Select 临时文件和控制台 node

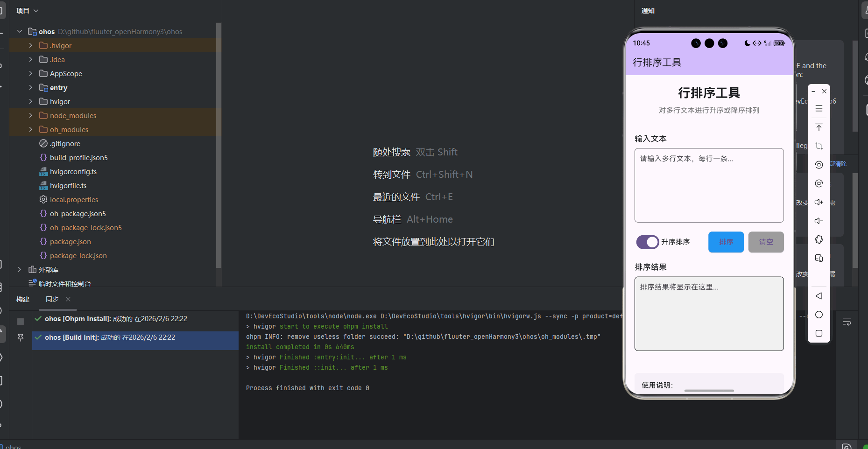tap(64, 283)
